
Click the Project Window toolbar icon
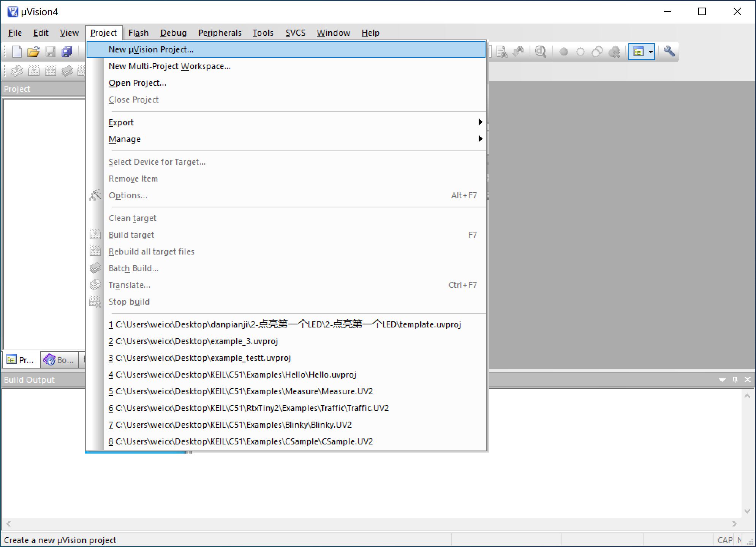pyautogui.click(x=638, y=52)
